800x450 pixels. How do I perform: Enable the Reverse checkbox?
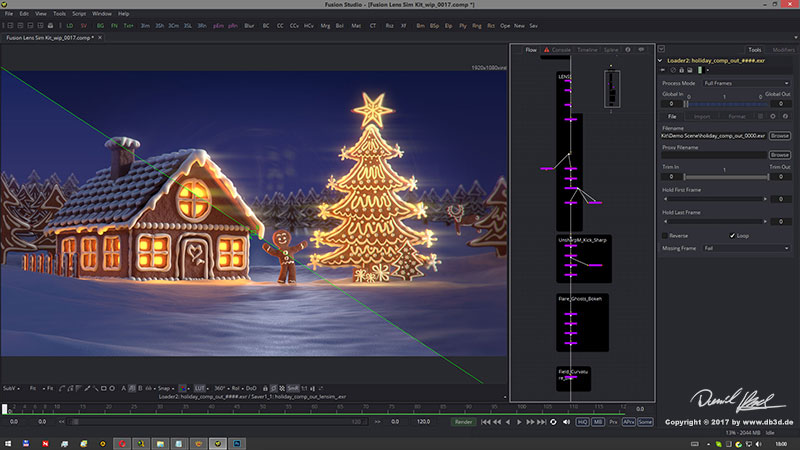(665, 236)
